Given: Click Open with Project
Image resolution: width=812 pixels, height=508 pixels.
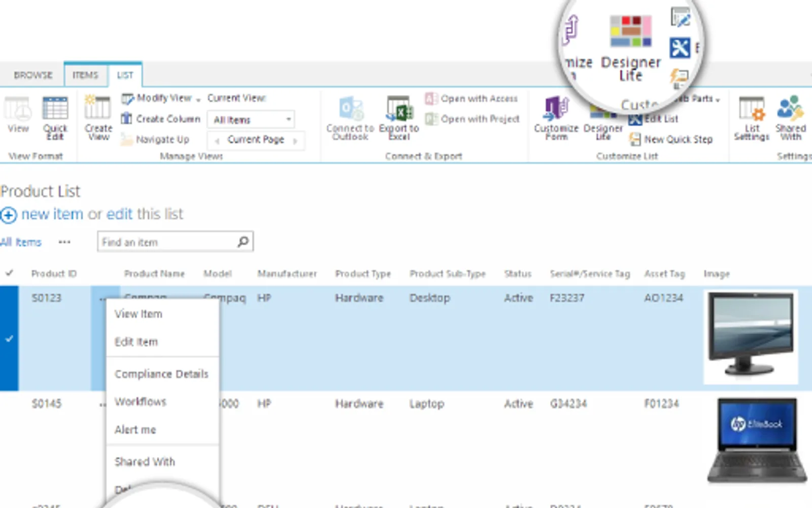Looking at the screenshot, I should tap(472, 119).
